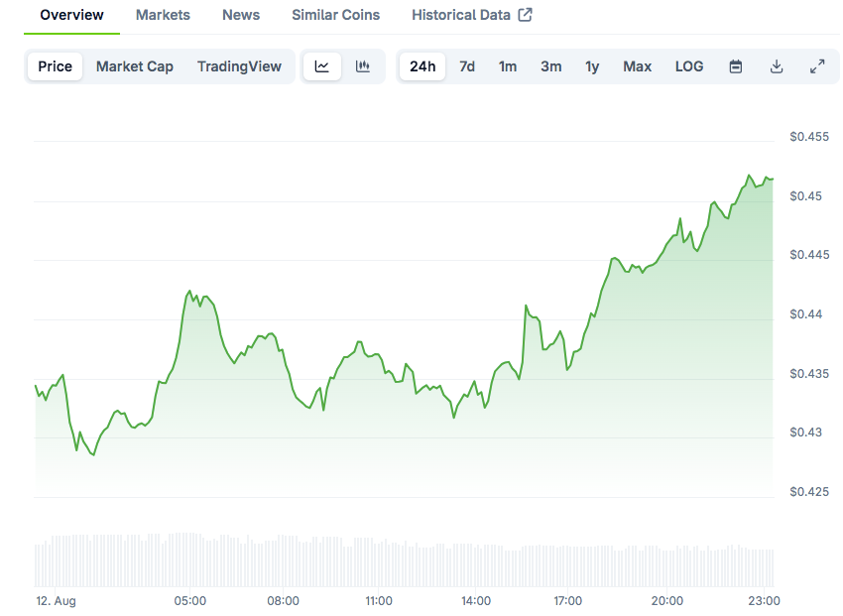Viewport: 843px width, 616px height.
Task: Click the $0.425 price axis label
Action: pos(809,492)
